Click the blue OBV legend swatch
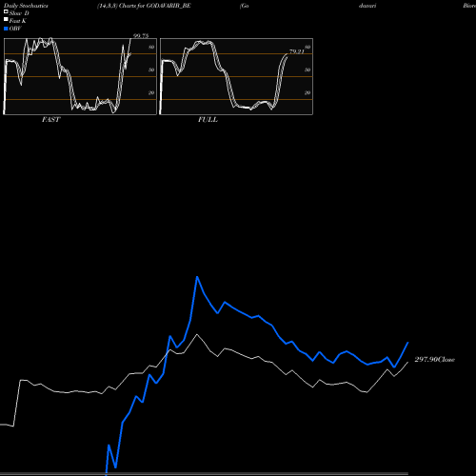This screenshot has height=476, width=476. click(x=6, y=29)
